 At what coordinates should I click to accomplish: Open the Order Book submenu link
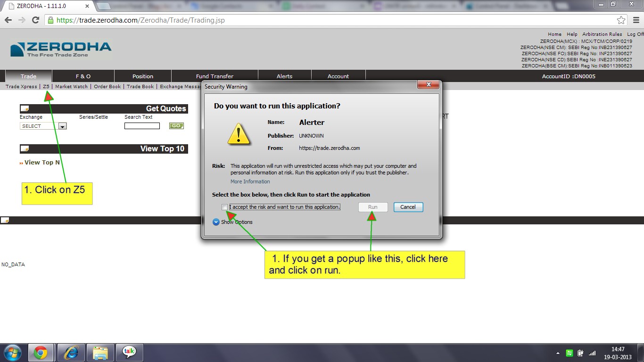[107, 87]
